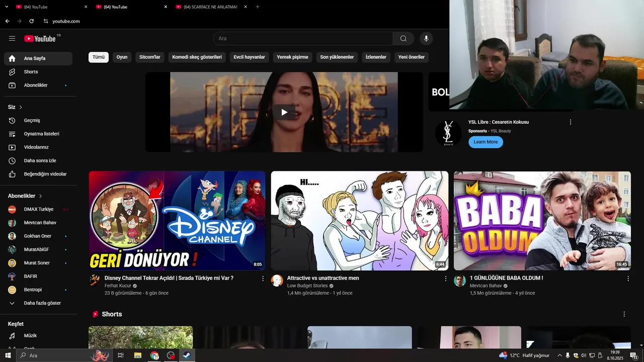This screenshot has width=644, height=362.
Task: Select the Evcil hayvanlar chip
Action: [x=249, y=57]
